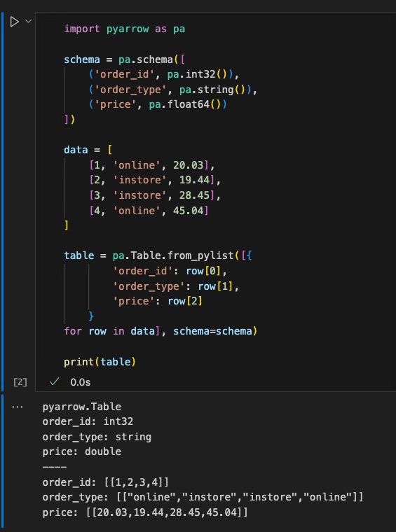Click the order_type values output line
Screen dimensions: 396x532
coord(203,497)
